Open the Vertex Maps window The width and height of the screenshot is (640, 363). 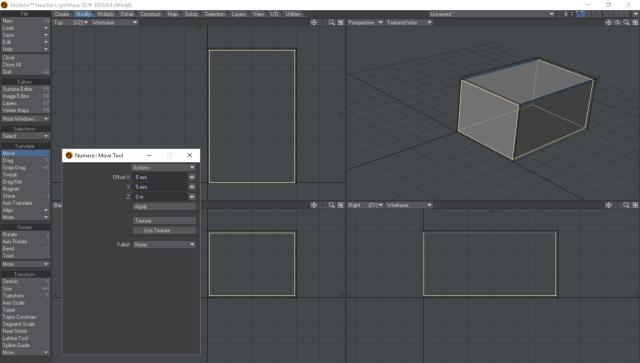pos(25,110)
